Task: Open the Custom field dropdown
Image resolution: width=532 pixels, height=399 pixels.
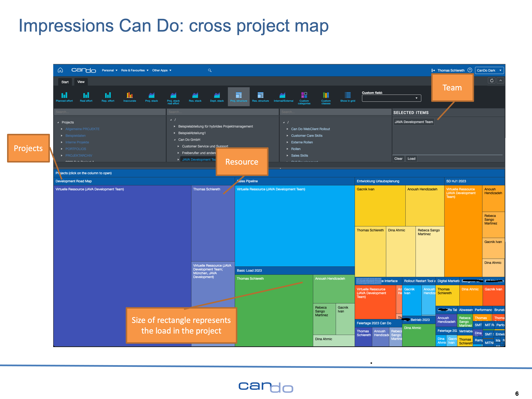Action: coord(391,98)
